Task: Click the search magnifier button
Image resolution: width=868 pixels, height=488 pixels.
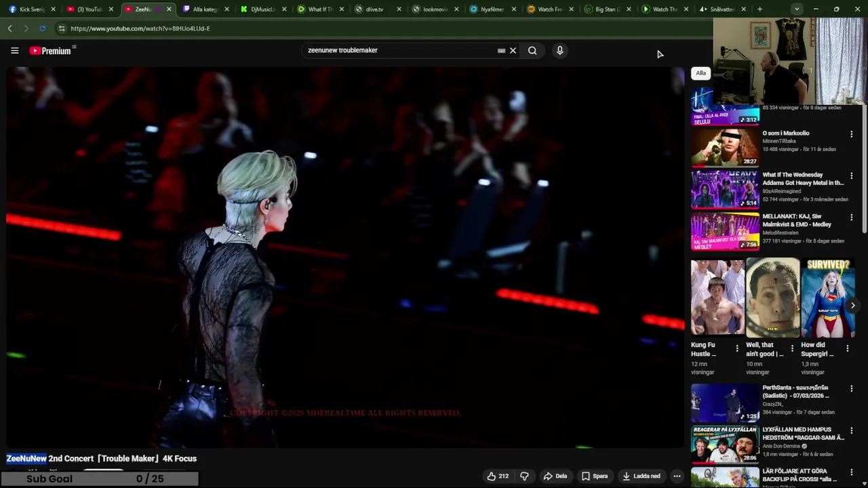Action: point(532,50)
